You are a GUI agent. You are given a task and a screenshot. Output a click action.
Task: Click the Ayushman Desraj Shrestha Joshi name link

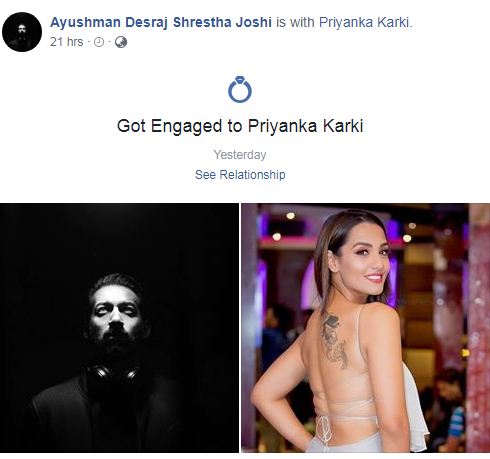161,22
